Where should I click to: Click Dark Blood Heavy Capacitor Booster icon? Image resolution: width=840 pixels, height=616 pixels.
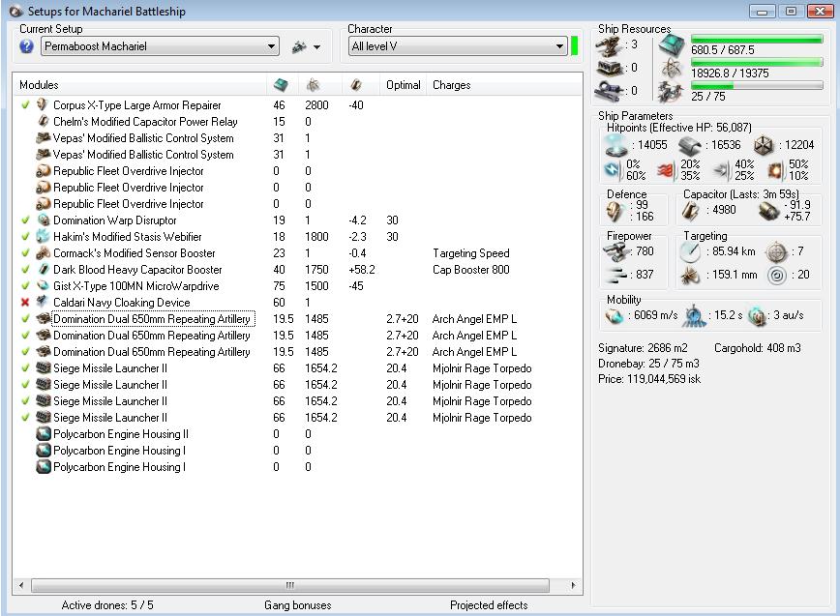[x=43, y=270]
